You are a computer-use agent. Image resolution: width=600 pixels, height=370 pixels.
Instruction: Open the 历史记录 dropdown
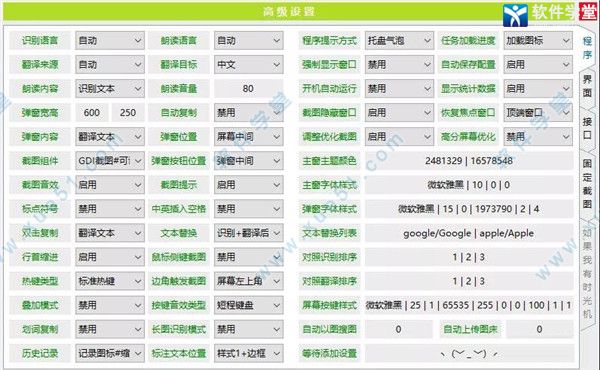[110, 354]
